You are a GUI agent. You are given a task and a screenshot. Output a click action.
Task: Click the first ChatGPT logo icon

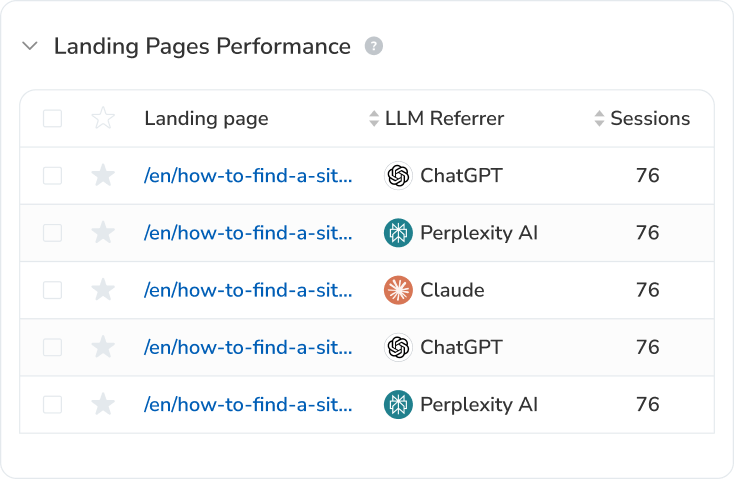point(398,176)
